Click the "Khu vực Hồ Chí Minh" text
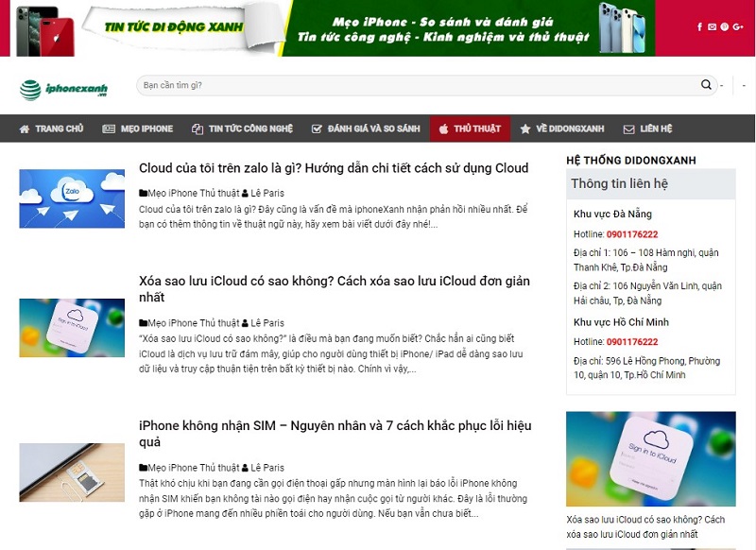Viewport: 756px width, 550px height. coord(621,322)
